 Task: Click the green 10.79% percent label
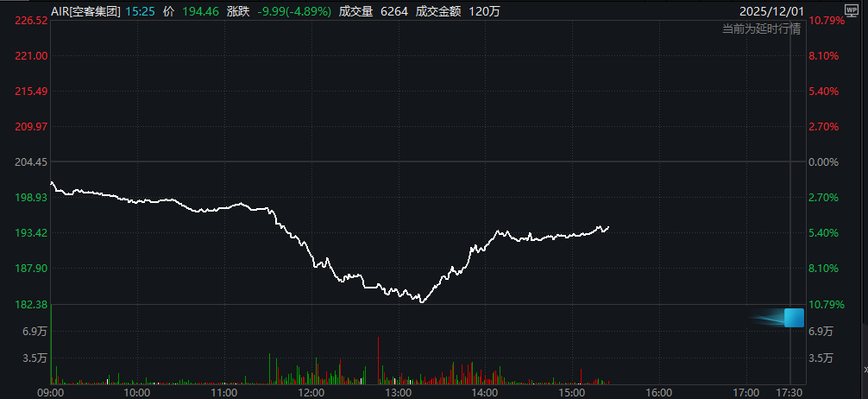pos(827,304)
